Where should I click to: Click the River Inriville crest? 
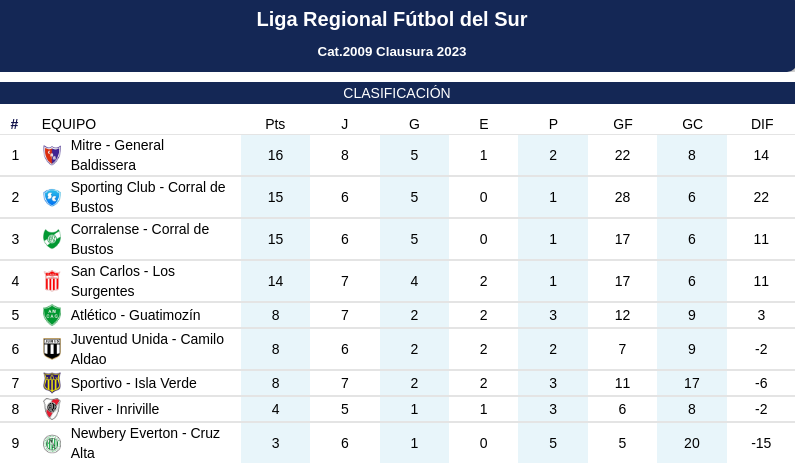coord(52,409)
